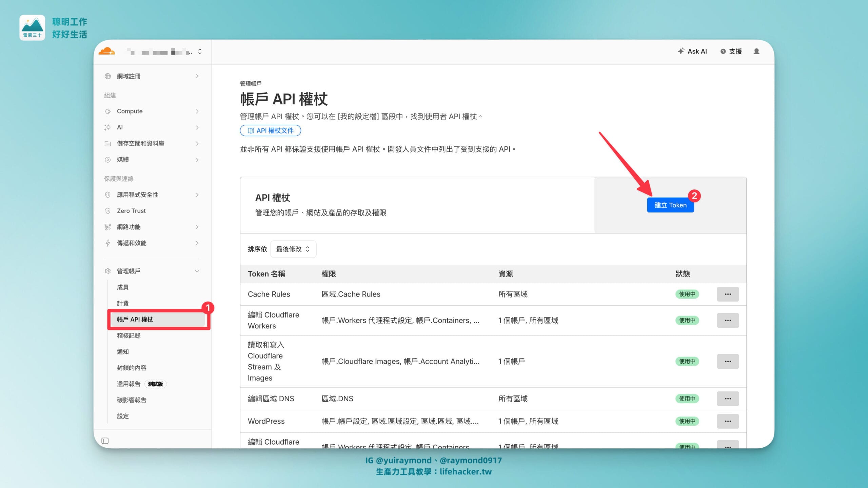Expand the 網域註冊 sidebar section
868x488 pixels.
click(197, 76)
